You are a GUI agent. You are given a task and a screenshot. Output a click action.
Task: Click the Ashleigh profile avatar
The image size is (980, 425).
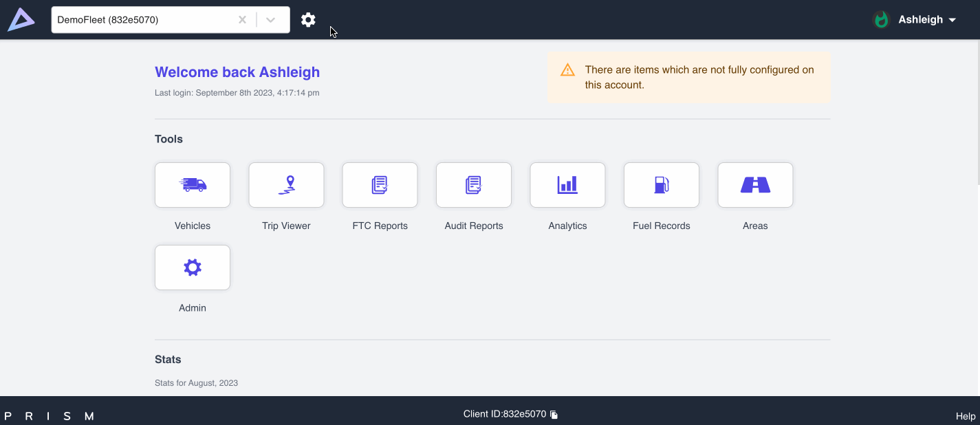click(881, 20)
